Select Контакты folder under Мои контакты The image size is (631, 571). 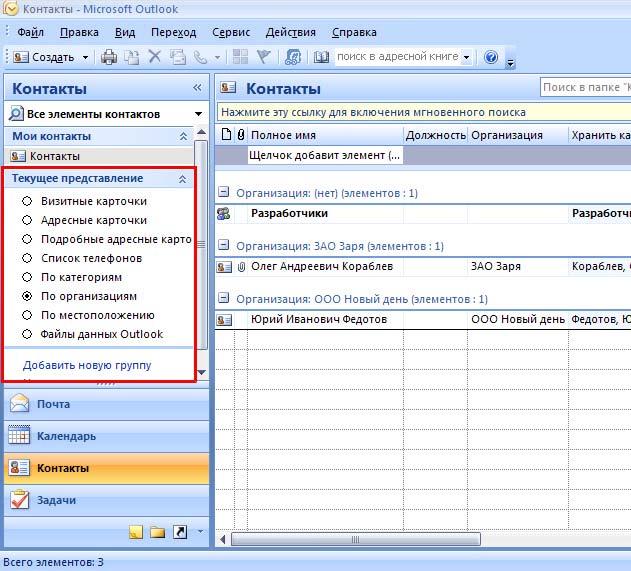99,156
